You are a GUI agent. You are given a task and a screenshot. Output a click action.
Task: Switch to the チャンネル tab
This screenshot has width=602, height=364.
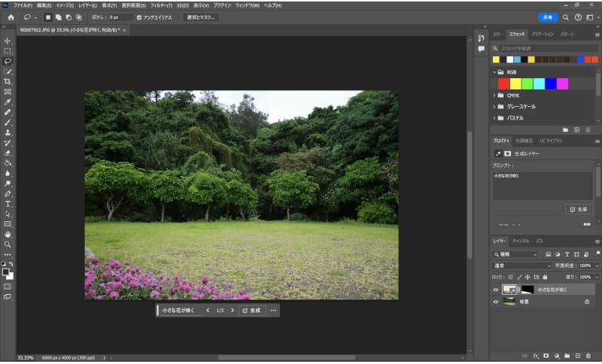click(x=520, y=241)
